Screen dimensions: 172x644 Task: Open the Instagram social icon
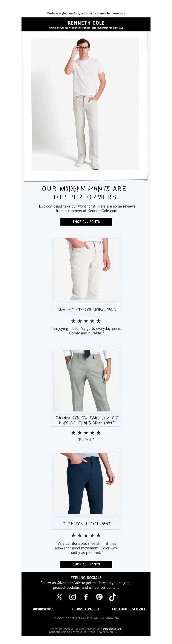[73, 597]
